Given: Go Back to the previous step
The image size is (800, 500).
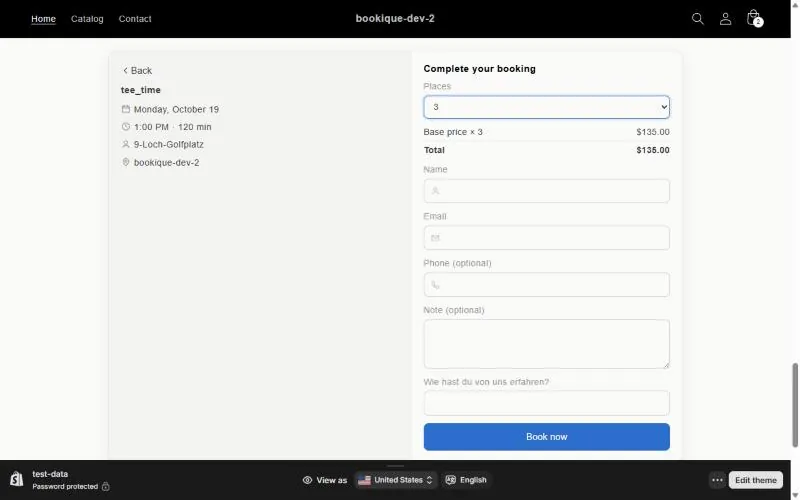Looking at the screenshot, I should pyautogui.click(x=137, y=70).
